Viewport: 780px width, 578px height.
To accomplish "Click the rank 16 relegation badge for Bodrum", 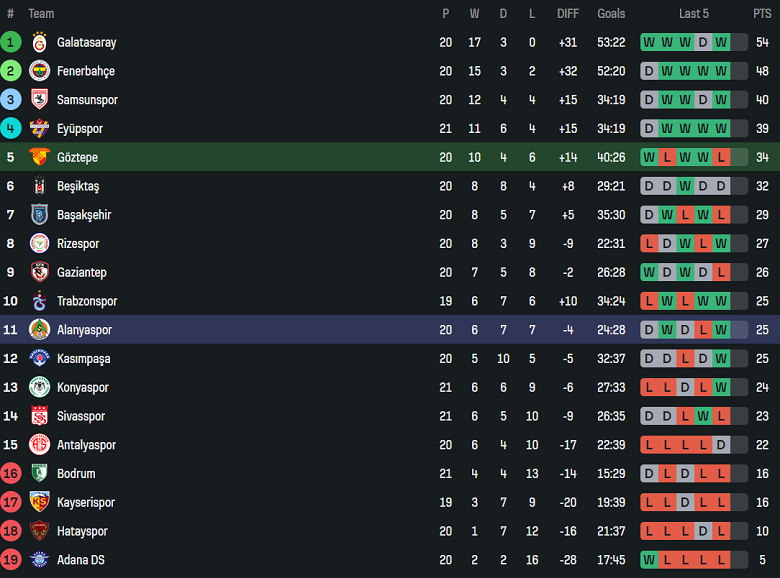I will point(10,474).
